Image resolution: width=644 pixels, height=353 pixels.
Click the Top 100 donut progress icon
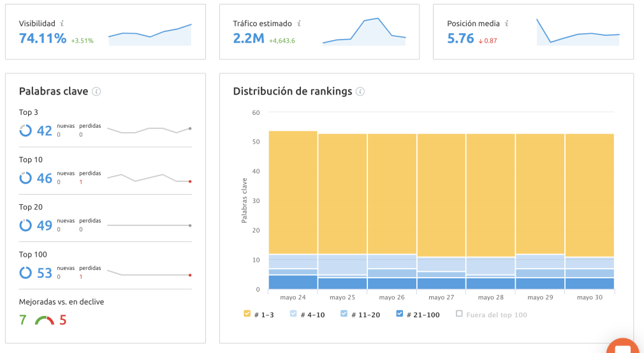coord(26,273)
